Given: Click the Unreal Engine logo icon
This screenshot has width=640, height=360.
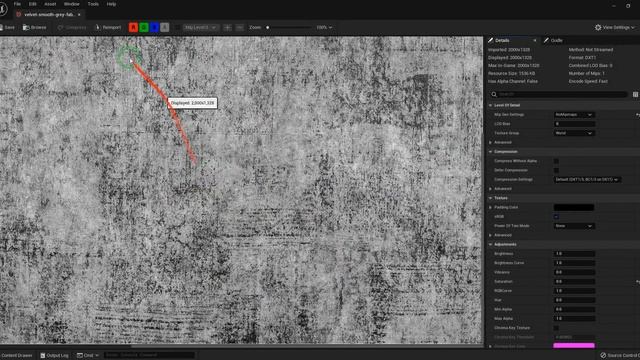Looking at the screenshot, I should tap(3, 9).
